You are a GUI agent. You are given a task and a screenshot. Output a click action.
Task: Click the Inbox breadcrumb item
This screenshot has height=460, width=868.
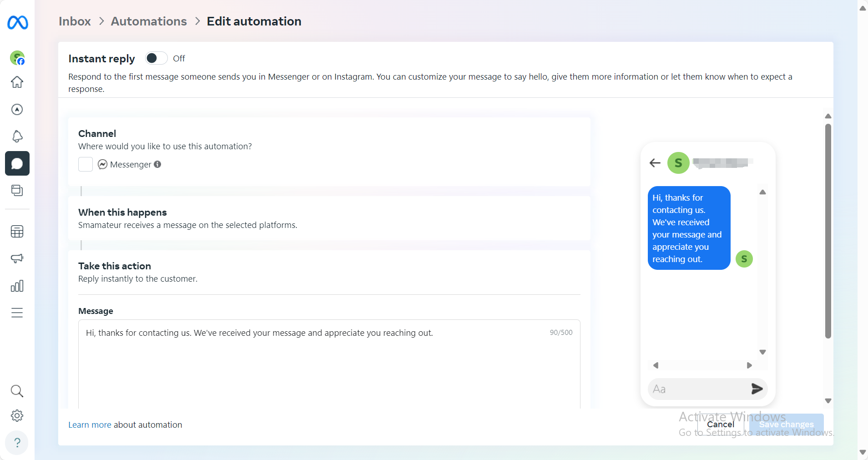click(x=74, y=21)
